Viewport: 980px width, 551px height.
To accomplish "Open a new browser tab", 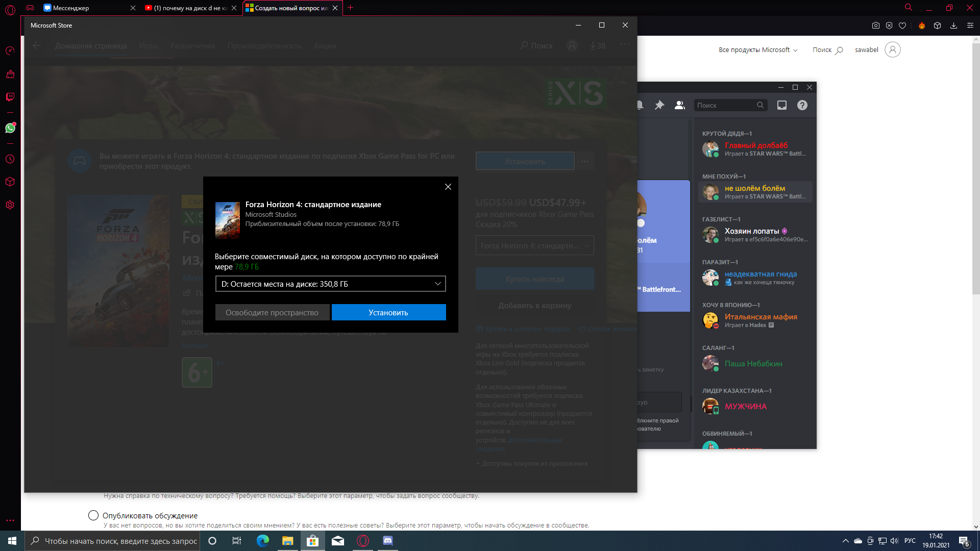I will [x=350, y=8].
